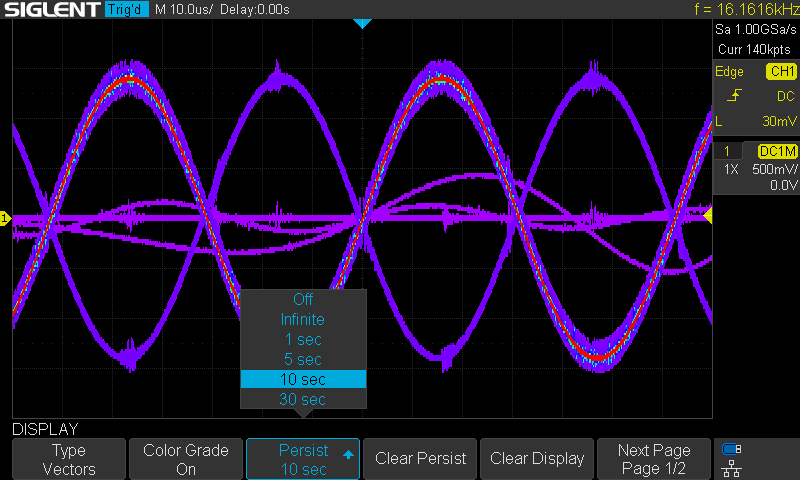The width and height of the screenshot is (800, 480).
Task: Click the DC1M coupling badge
Action: click(x=777, y=151)
